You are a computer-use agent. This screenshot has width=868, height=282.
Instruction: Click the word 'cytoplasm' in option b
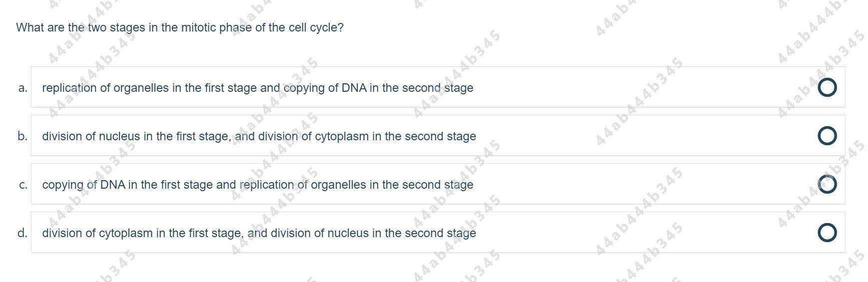[342, 136]
